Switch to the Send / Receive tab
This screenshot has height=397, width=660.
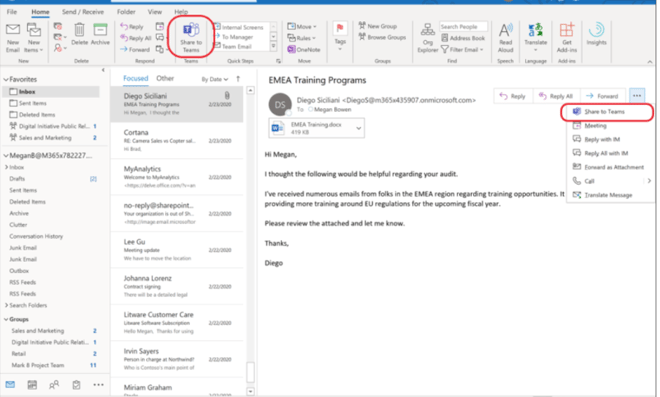click(83, 11)
